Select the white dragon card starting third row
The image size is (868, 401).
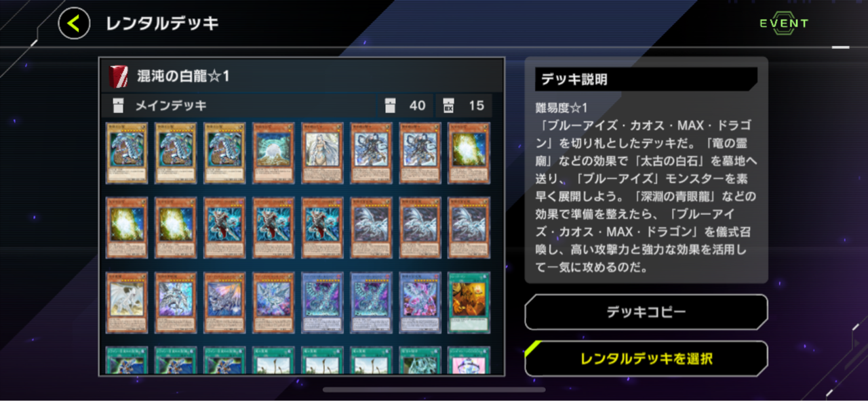tap(127, 302)
